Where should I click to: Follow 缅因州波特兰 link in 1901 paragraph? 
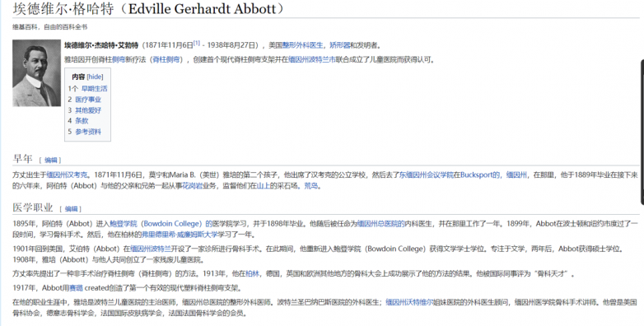pos(151,249)
